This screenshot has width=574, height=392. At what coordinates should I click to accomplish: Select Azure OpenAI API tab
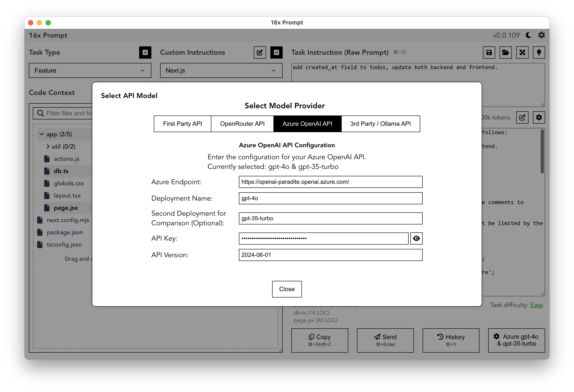[307, 124]
